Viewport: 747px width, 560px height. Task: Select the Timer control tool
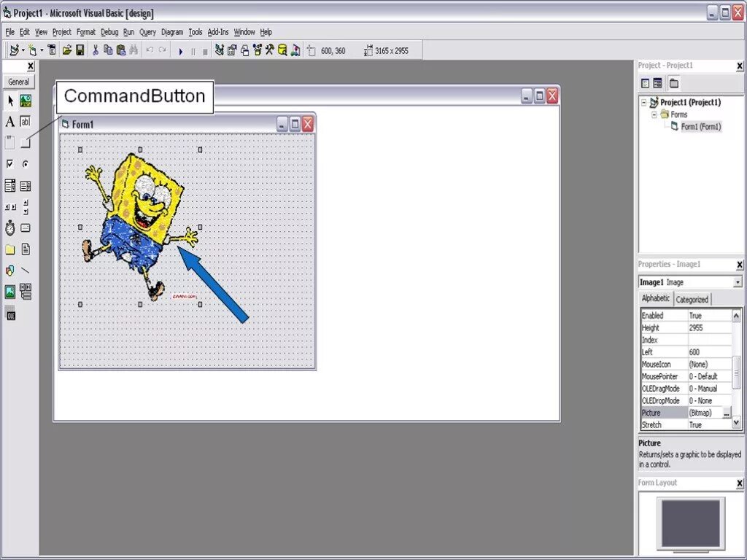pos(10,228)
